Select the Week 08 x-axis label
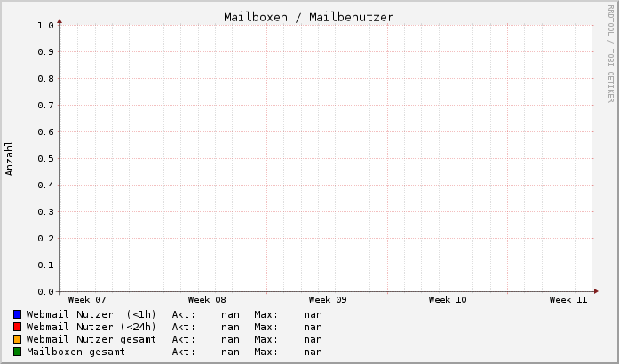Viewport: 619px width, 364px height. (207, 300)
